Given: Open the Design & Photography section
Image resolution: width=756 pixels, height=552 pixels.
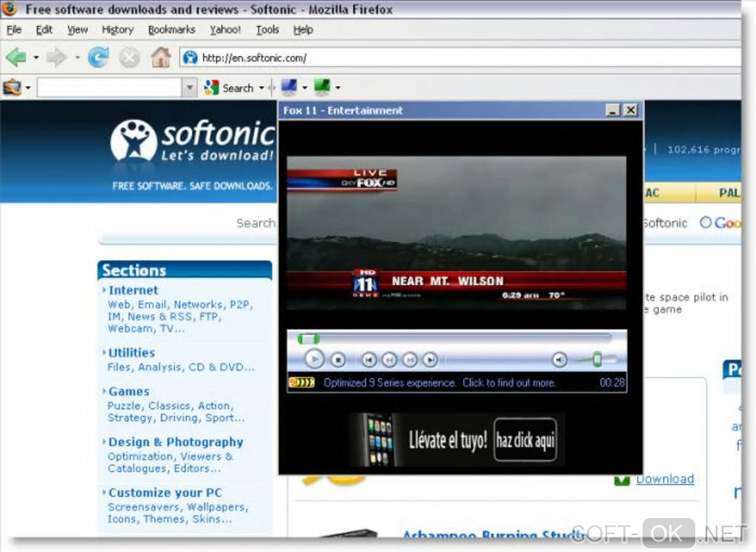Looking at the screenshot, I should tap(176, 442).
